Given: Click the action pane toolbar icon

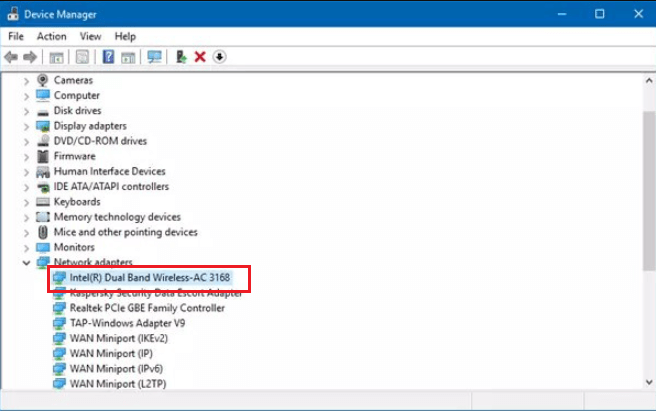Looking at the screenshot, I should click(128, 57).
